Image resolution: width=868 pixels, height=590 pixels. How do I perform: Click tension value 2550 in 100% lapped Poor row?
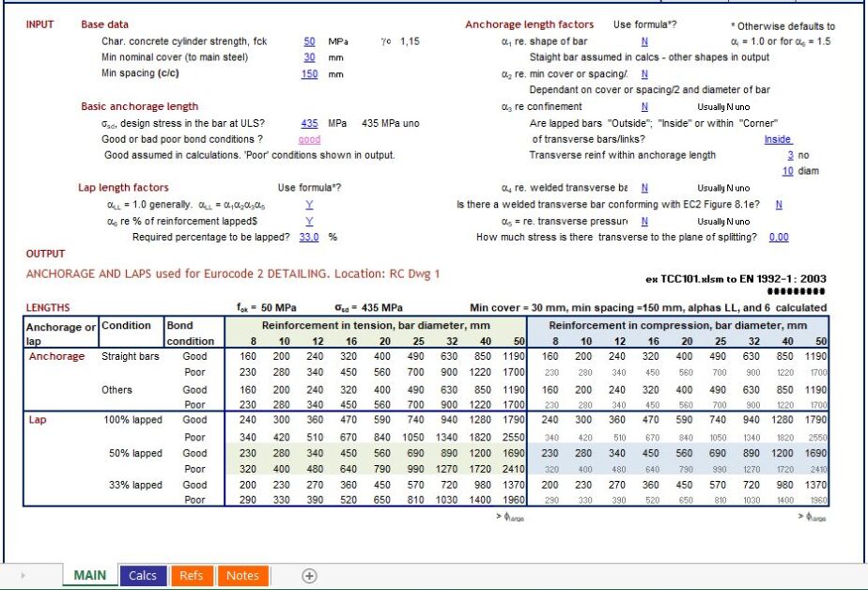click(x=514, y=437)
